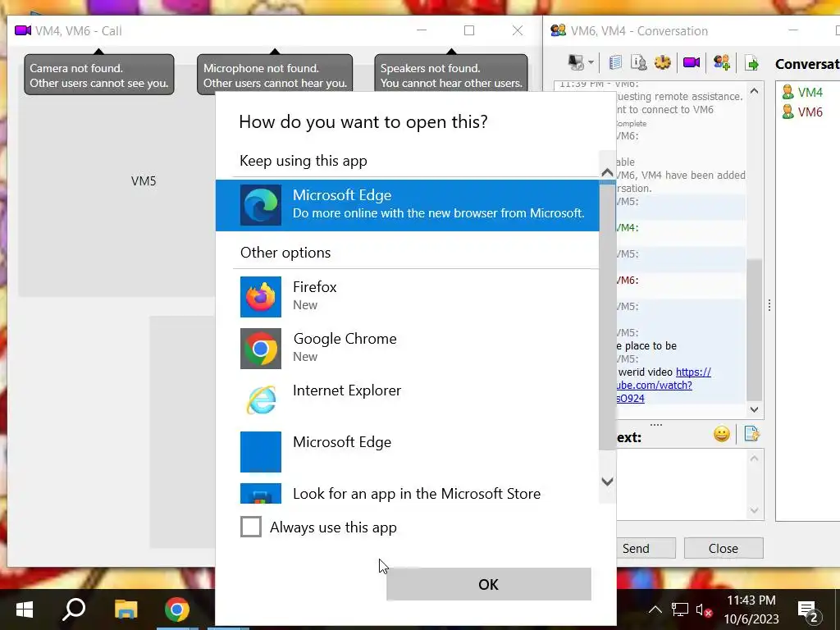The image size is (840, 630).
Task: Maximize the VM4, VM6 Call window
Action: [469, 30]
